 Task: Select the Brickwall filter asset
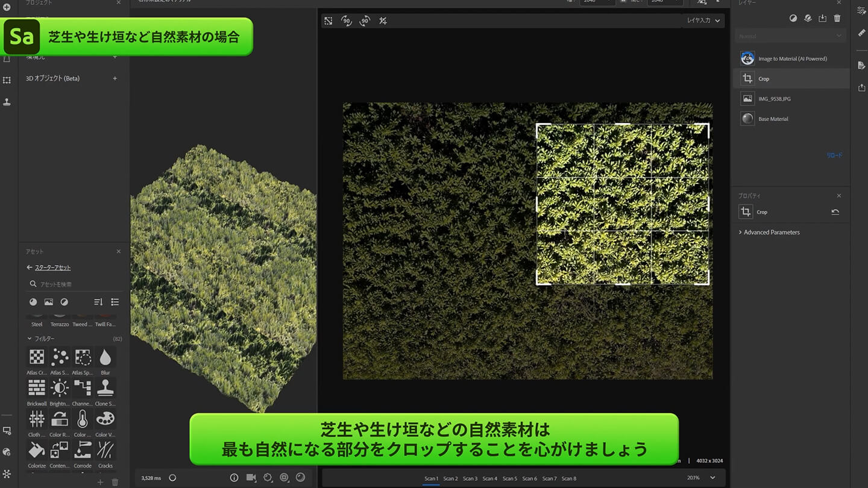(x=37, y=388)
